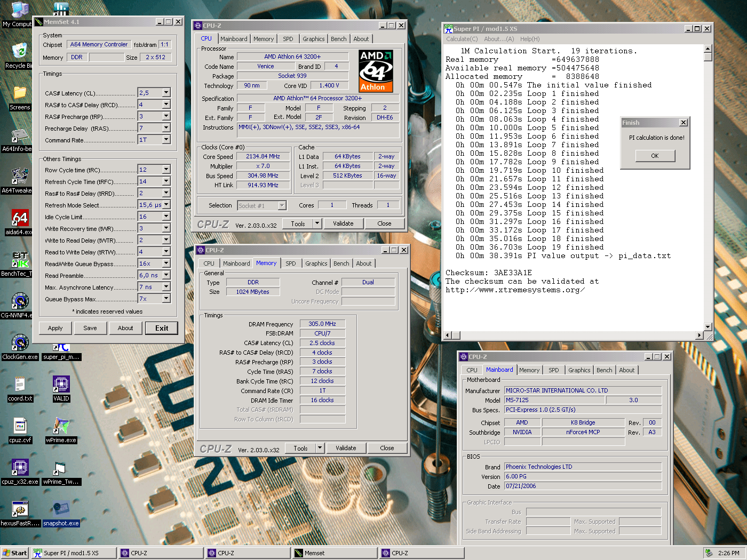The image size is (747, 560).
Task: Click Close in CPU-Z Memory timings window
Action: (387, 448)
